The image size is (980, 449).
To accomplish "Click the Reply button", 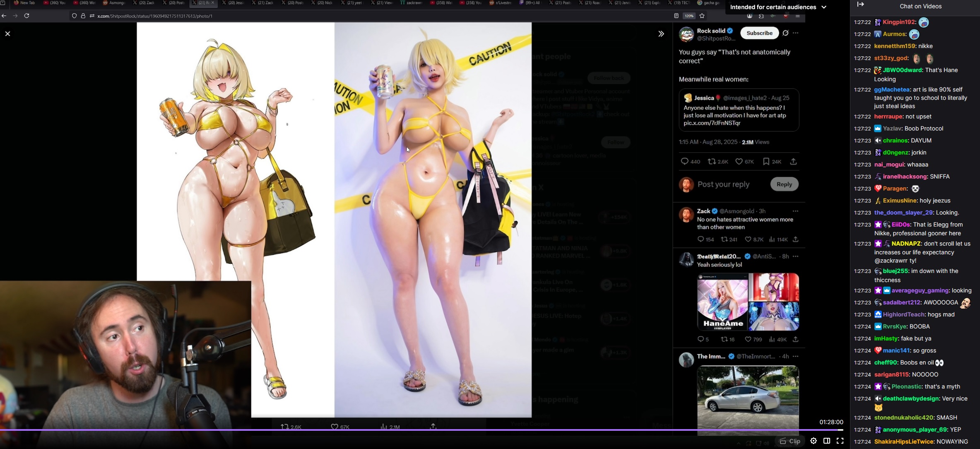I will pos(784,184).
